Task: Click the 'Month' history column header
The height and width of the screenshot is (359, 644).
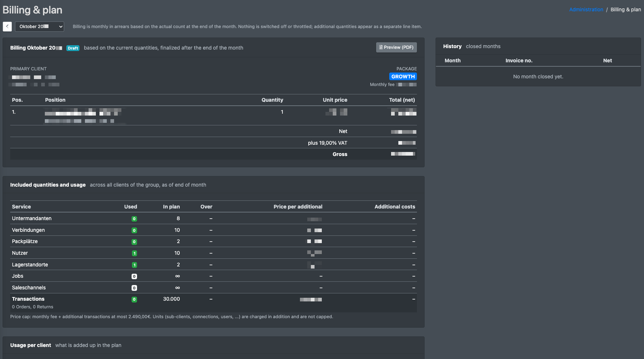Action: (x=453, y=61)
